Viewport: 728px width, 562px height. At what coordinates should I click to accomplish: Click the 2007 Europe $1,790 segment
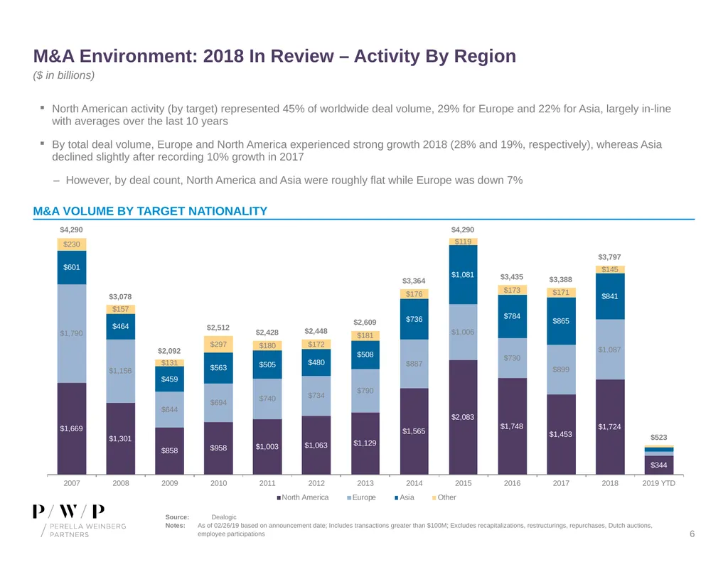click(x=72, y=333)
